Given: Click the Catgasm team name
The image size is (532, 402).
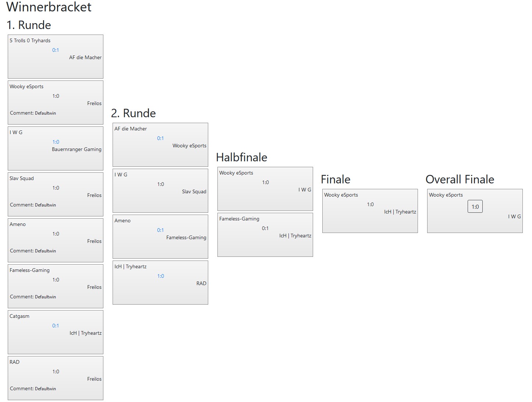Looking at the screenshot, I should 19,316.
